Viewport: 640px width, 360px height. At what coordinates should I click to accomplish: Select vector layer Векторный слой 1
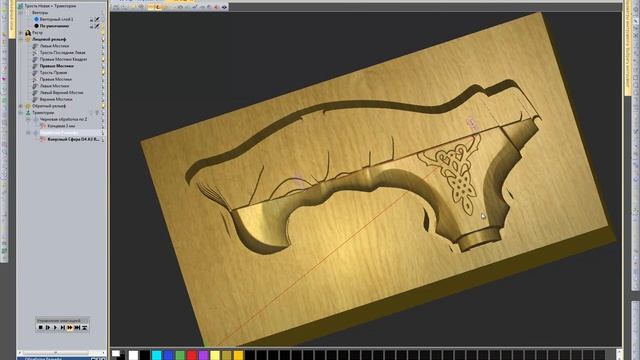pyautogui.click(x=57, y=19)
